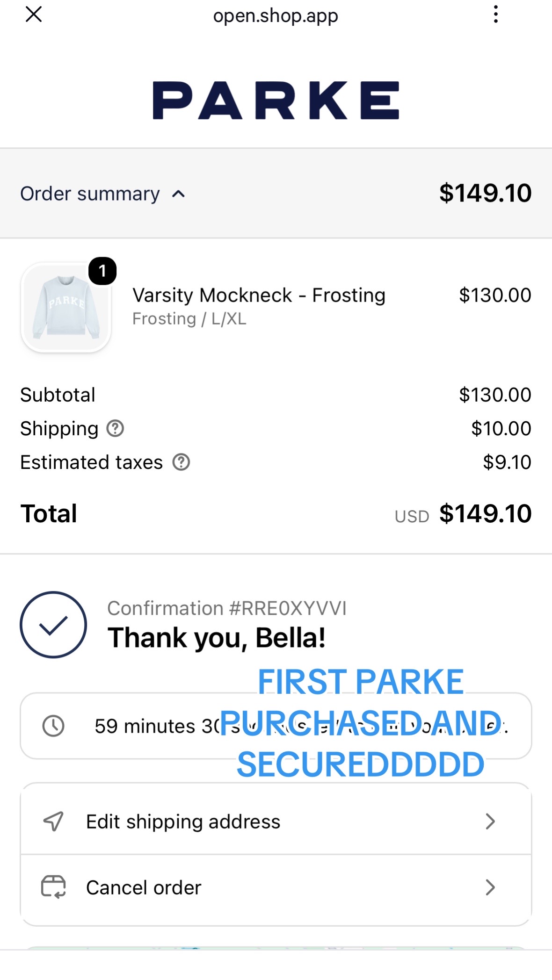Click the PARKE store logo
This screenshot has width=552, height=980.
point(276,100)
